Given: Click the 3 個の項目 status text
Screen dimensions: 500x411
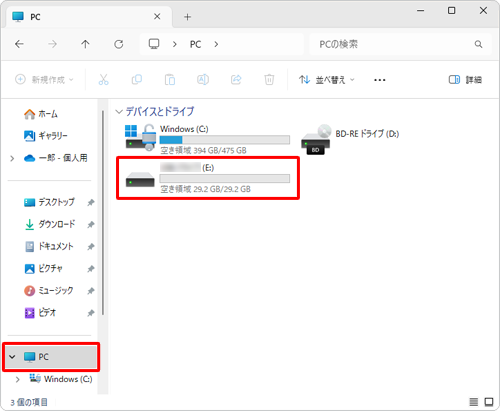Looking at the screenshot, I should [x=29, y=402].
